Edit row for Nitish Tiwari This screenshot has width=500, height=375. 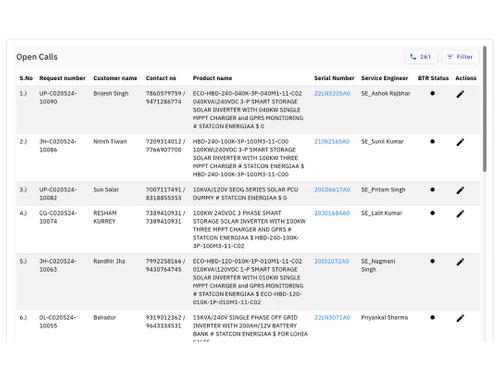click(460, 142)
